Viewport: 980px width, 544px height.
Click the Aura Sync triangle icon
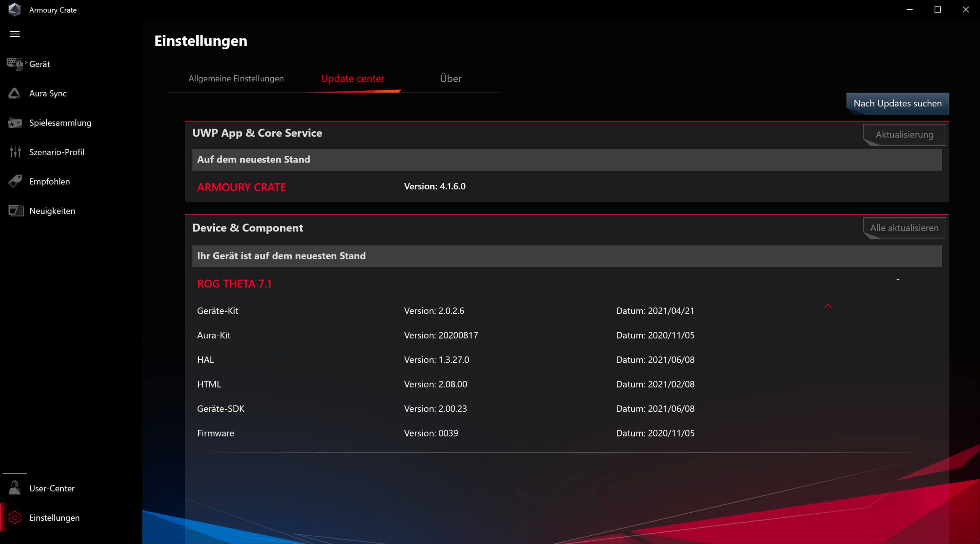tap(15, 93)
